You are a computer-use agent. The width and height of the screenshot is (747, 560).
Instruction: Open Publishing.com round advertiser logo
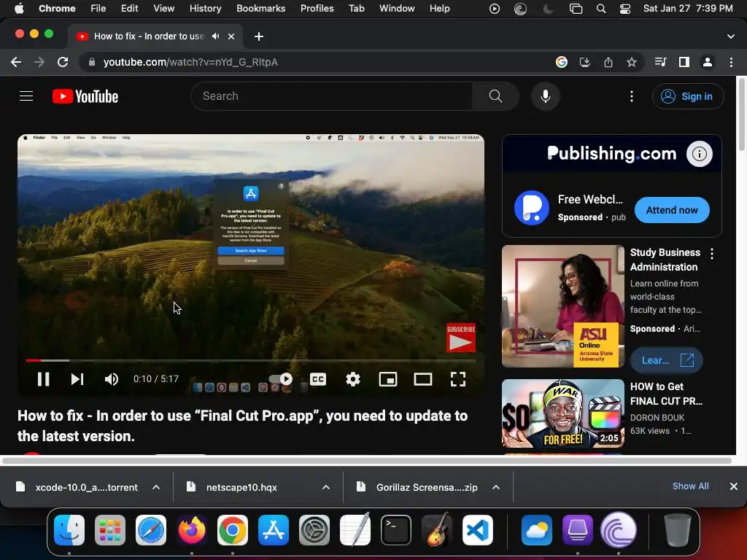pos(532,208)
